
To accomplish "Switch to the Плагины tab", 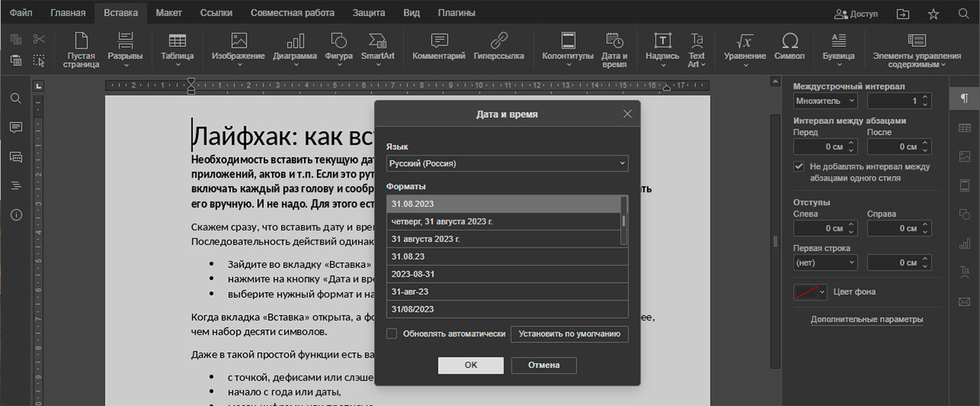I will tap(456, 13).
